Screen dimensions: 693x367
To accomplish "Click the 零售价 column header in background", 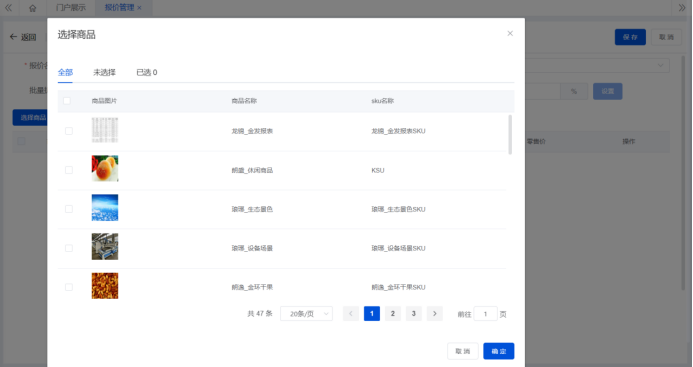I will pyautogui.click(x=536, y=141).
